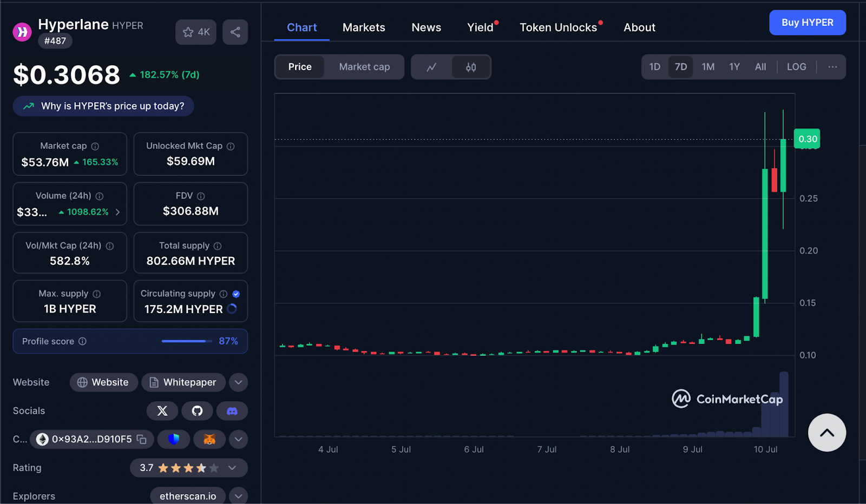
Task: Open the Yield tab
Action: (481, 28)
